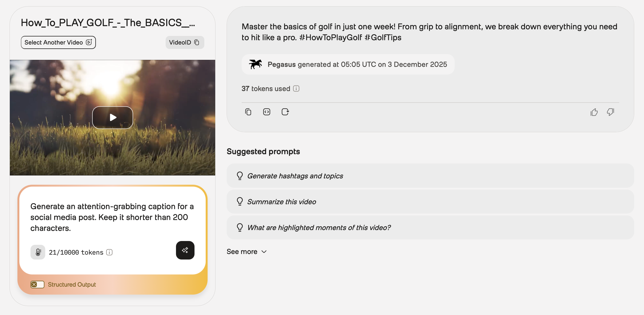Click the video title How_To_PLAY_GOLF
The width and height of the screenshot is (644, 315).
click(108, 23)
